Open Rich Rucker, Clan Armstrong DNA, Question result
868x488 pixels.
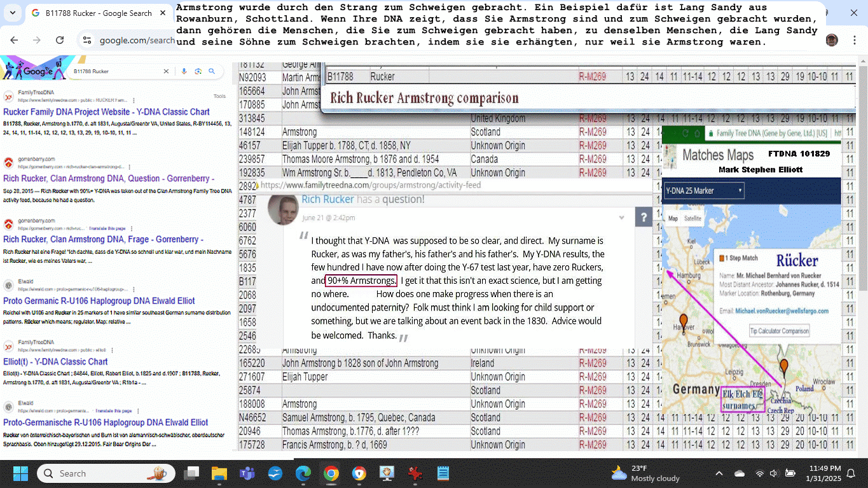coord(109,179)
